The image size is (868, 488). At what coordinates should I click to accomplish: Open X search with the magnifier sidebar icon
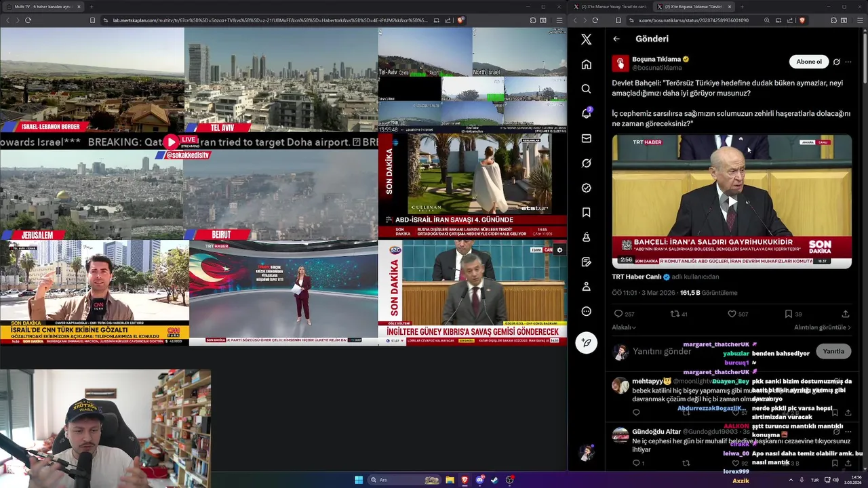pos(586,89)
